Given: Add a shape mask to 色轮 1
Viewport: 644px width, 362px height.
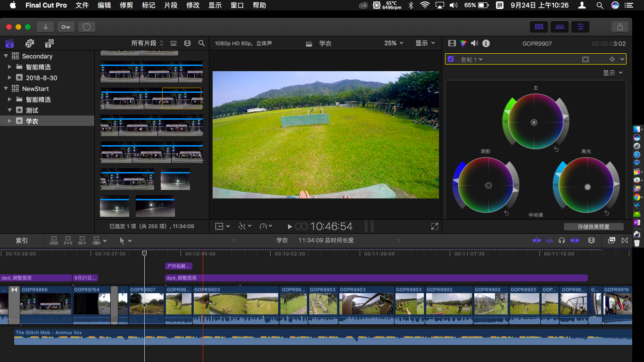Looking at the screenshot, I should click(x=586, y=59).
